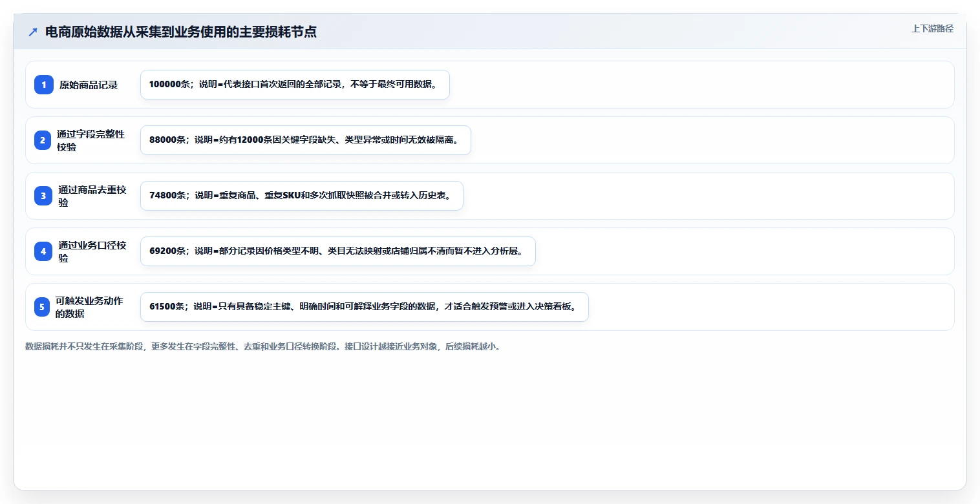Click the footnote starting with 数据损耗并不只发生在采集阶段

(x=263, y=346)
